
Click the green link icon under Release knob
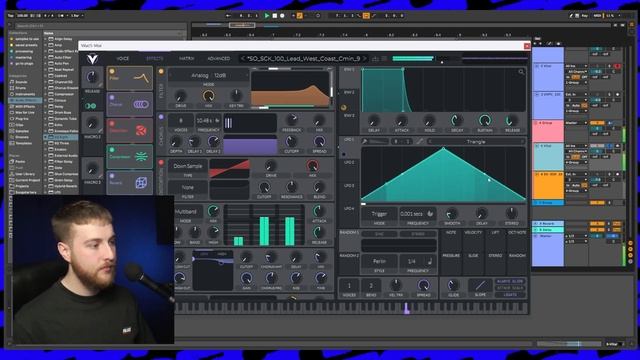pyautogui.click(x=91, y=106)
